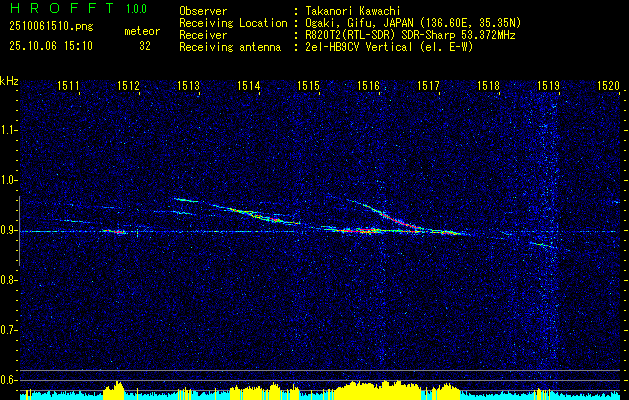Click the bright meteor echo near 1512
629x400 pixels.
pos(116,231)
